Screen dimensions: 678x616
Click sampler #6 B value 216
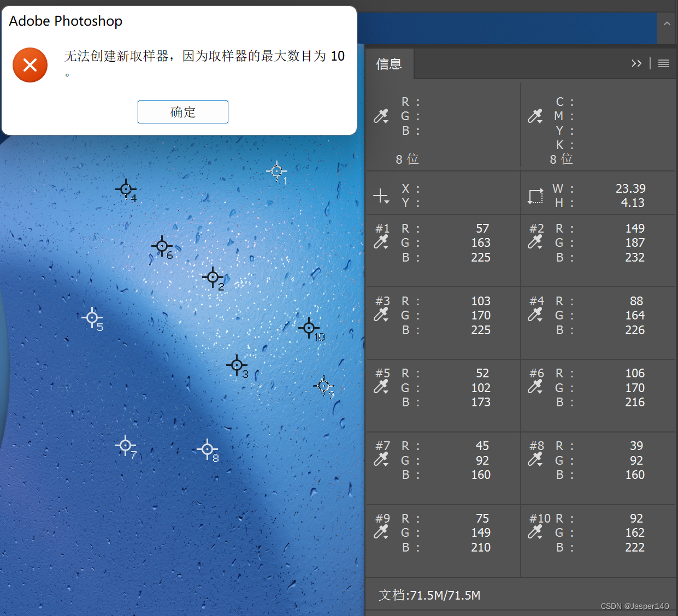click(635, 402)
